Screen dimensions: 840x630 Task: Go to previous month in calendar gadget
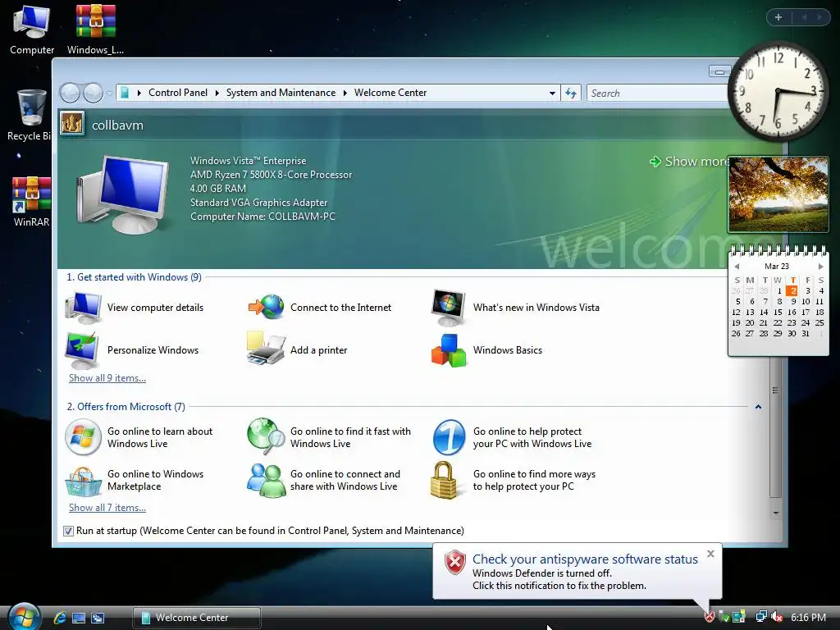coord(737,267)
